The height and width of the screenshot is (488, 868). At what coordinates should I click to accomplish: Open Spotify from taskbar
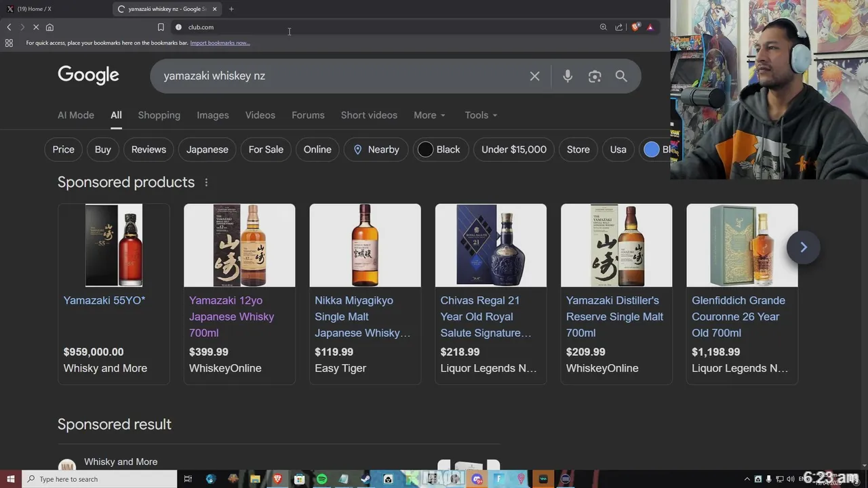321,479
